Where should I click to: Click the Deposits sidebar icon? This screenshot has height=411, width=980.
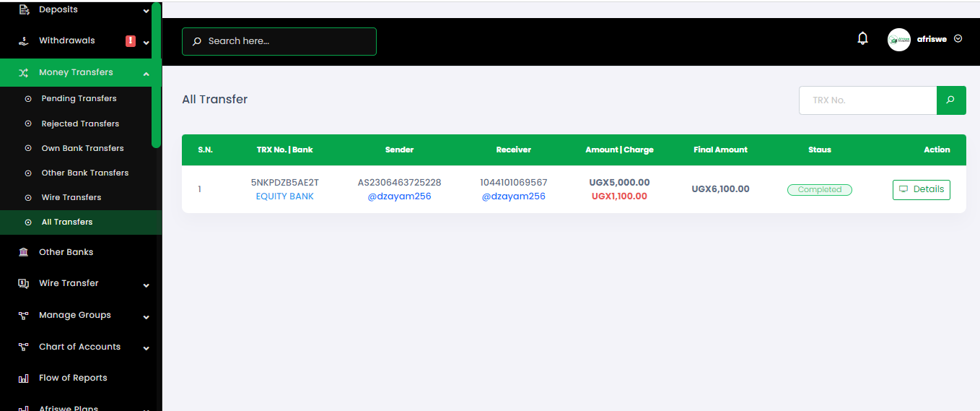pos(24,10)
